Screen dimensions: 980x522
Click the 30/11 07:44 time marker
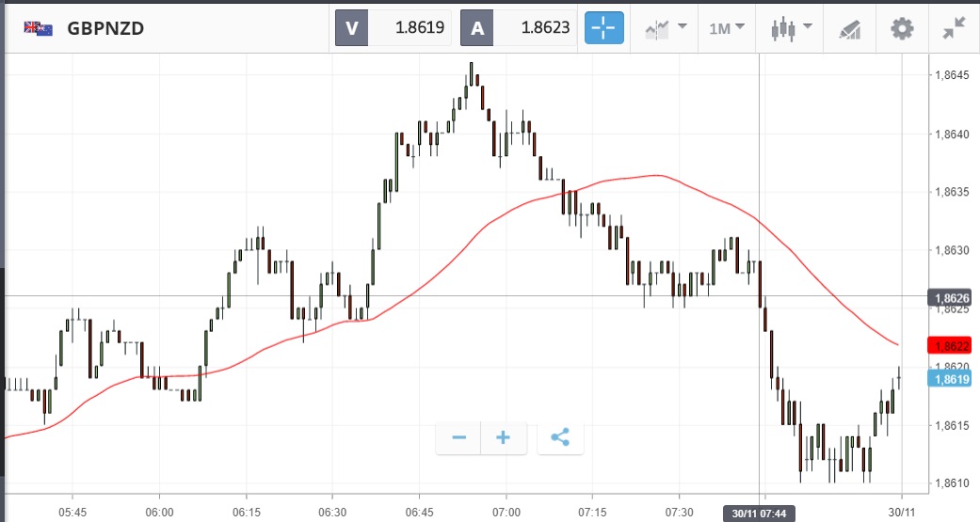[x=759, y=514]
